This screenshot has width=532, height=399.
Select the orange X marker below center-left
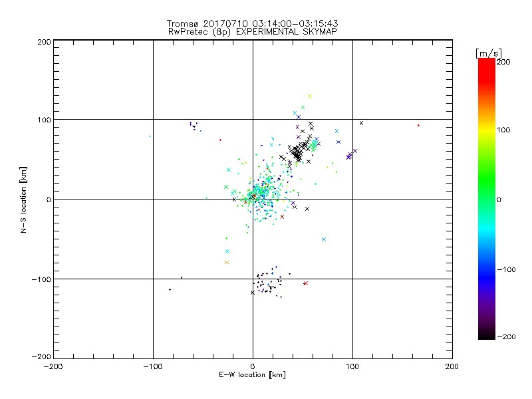point(227,262)
